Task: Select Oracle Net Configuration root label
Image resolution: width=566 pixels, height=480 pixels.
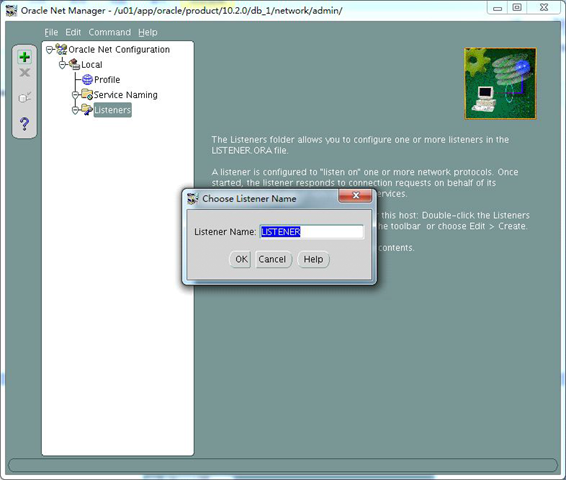Action: click(119, 49)
